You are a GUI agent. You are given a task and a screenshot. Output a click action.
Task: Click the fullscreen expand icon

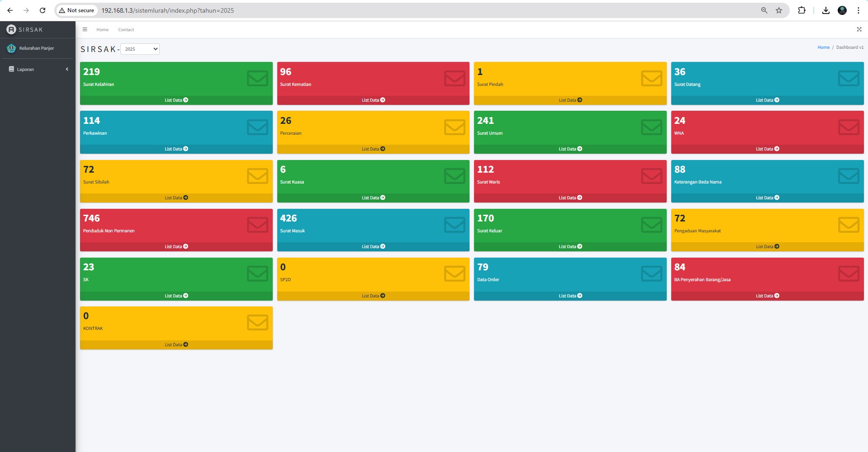coord(859,29)
